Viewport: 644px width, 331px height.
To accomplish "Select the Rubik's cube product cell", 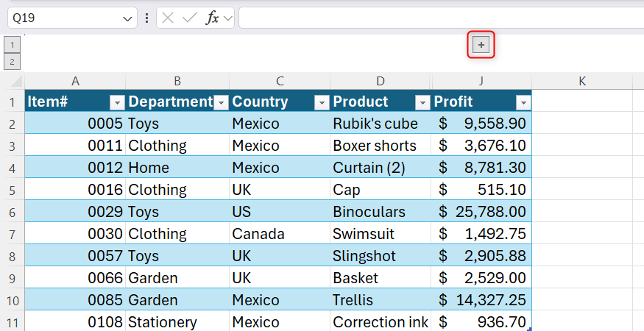I will tap(381, 123).
